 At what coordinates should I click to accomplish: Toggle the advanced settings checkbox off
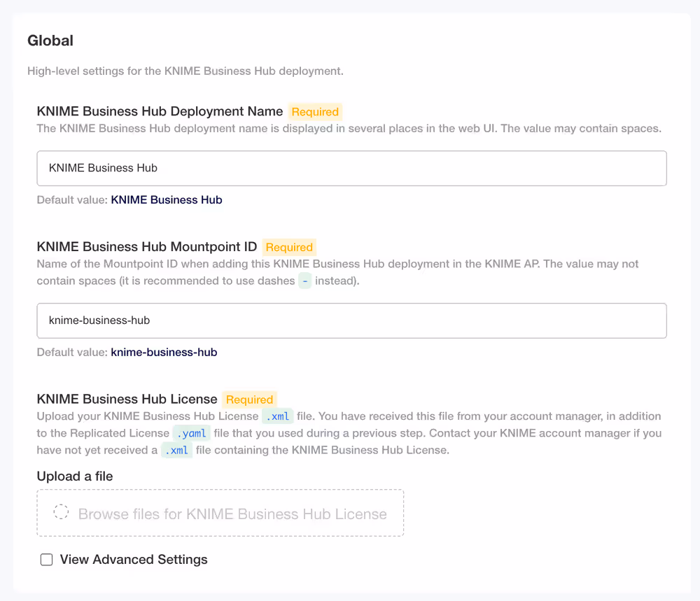tap(46, 560)
